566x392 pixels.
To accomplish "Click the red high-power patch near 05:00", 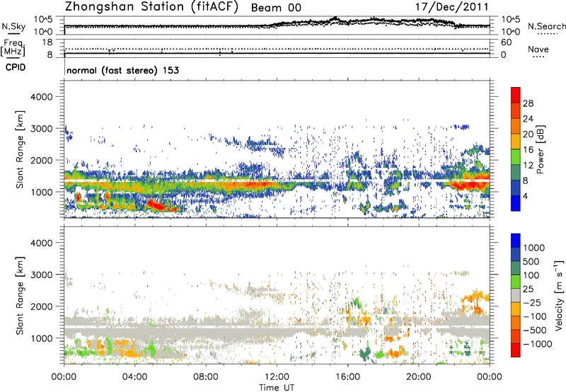I will coord(156,205).
